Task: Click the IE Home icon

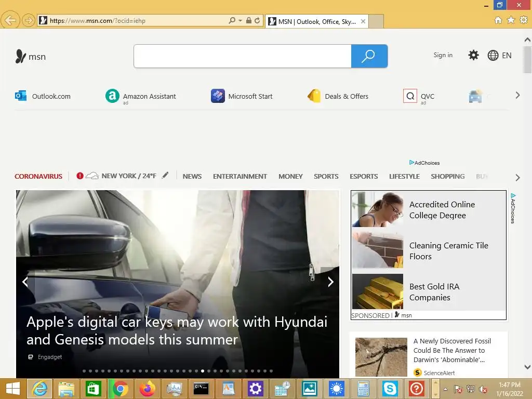Action: click(x=498, y=20)
